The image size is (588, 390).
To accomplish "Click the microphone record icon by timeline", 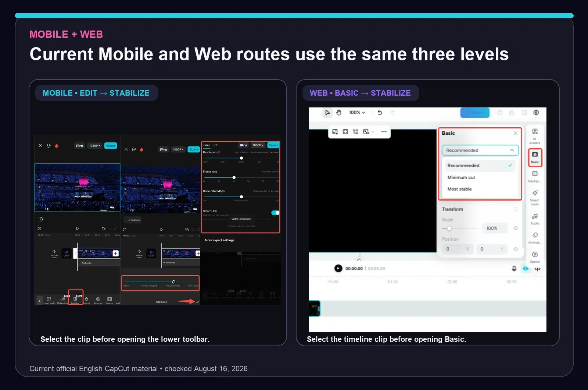I will coord(514,269).
